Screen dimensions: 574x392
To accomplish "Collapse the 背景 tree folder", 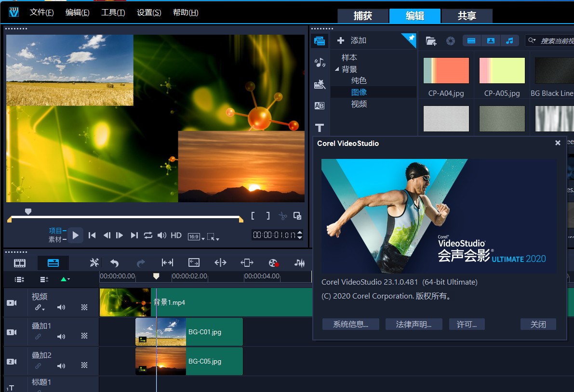I will tap(337, 69).
